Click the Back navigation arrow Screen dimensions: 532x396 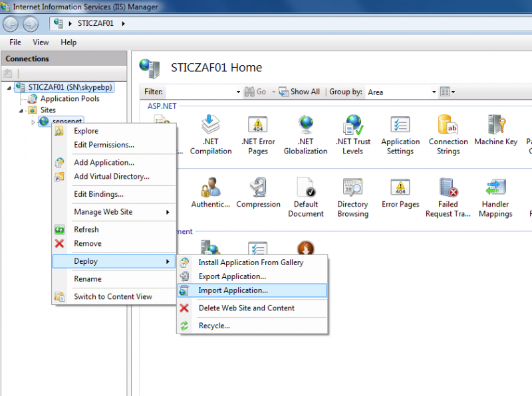click(x=11, y=24)
